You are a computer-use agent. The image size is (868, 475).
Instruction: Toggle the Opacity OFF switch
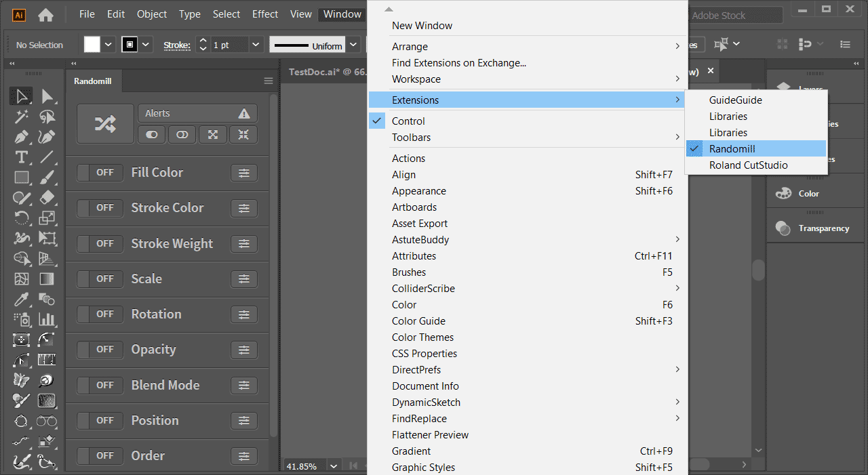pos(100,350)
